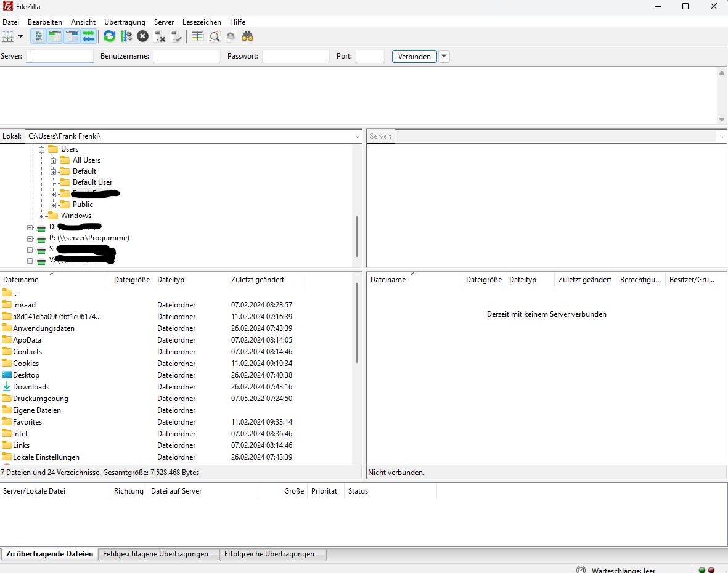Open the Lokal path dropdown list

357,136
